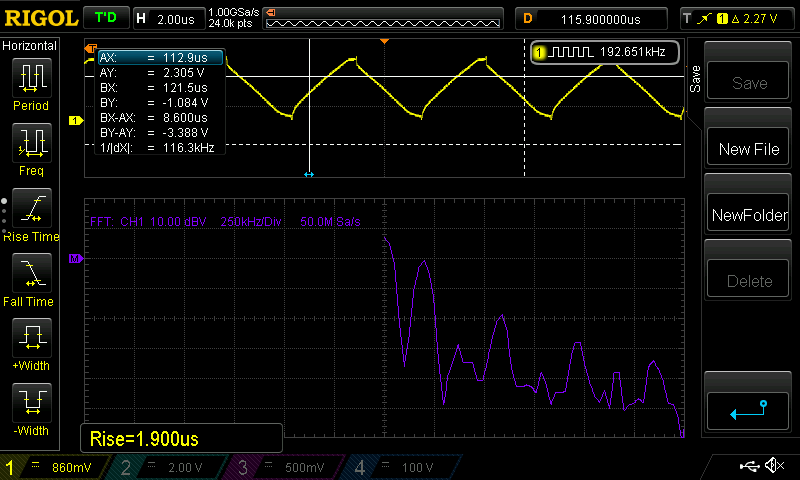Turn on channel 4 at 100 V
The width and height of the screenshot is (800, 480).
[400, 467]
